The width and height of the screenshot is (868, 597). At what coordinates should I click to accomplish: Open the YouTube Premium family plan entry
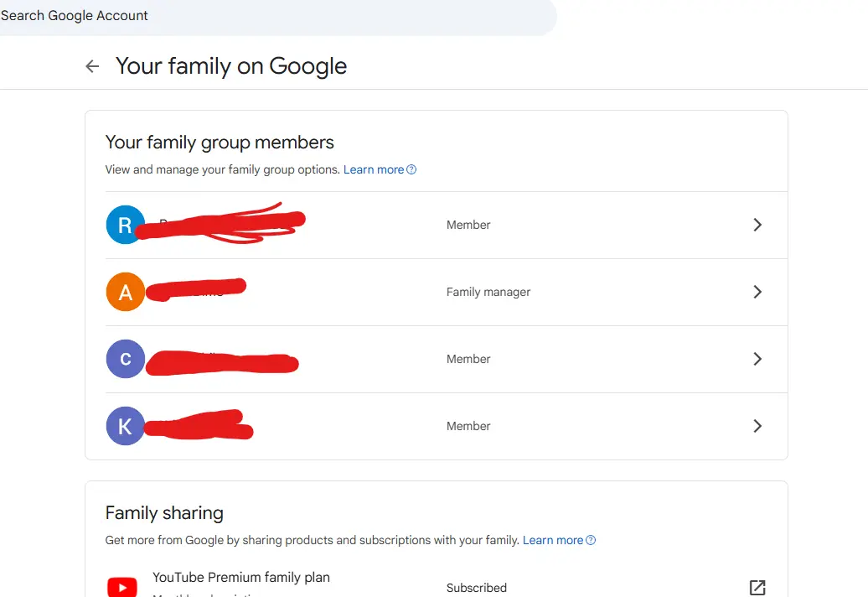[447, 584]
